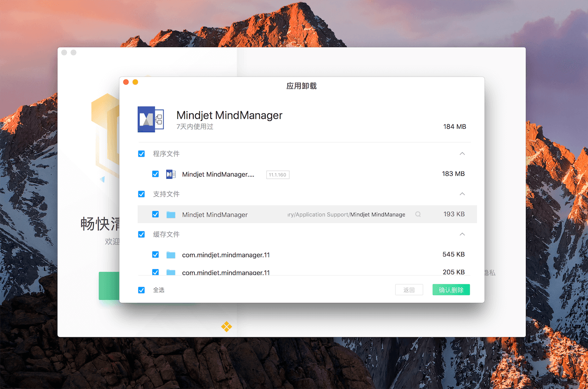Uncheck the 程序文件 category checkbox
This screenshot has width=588, height=389.
pyautogui.click(x=141, y=154)
